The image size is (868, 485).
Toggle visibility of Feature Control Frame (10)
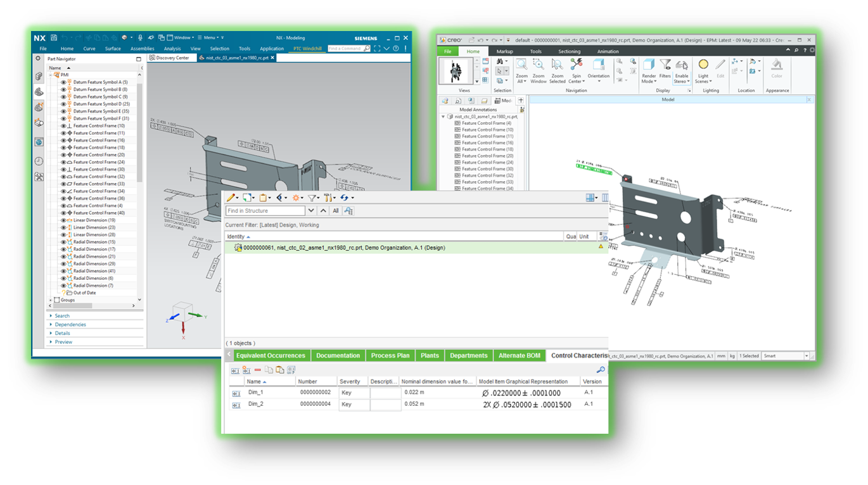click(x=63, y=126)
